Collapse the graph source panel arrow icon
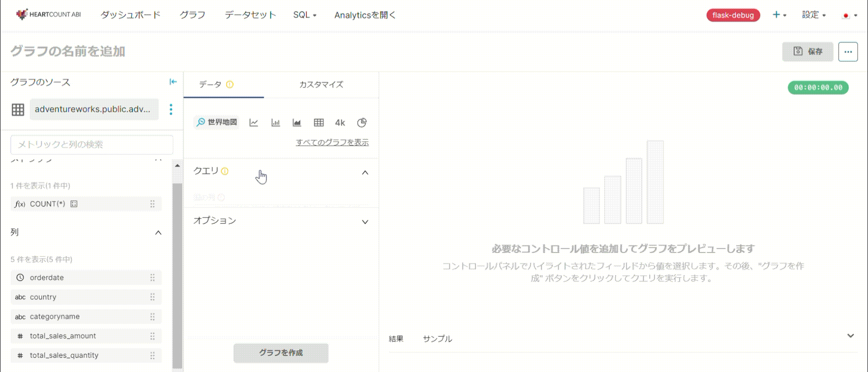The image size is (868, 372). coord(173,82)
